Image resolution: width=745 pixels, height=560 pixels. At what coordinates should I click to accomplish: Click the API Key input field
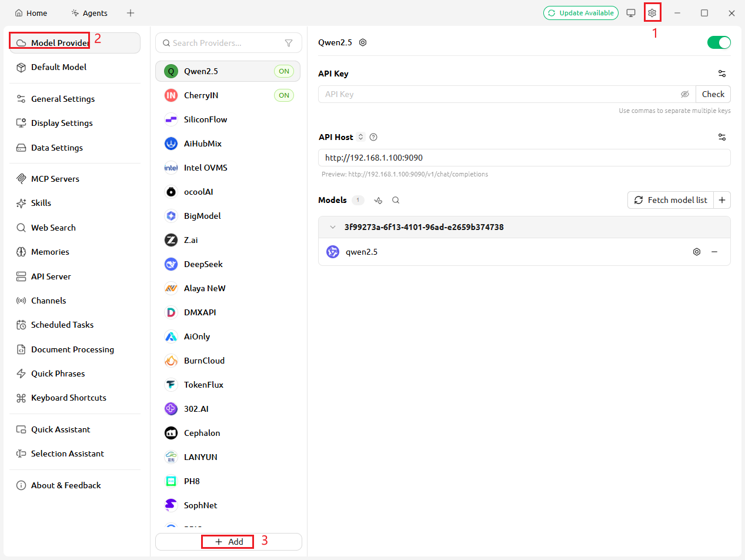point(499,94)
